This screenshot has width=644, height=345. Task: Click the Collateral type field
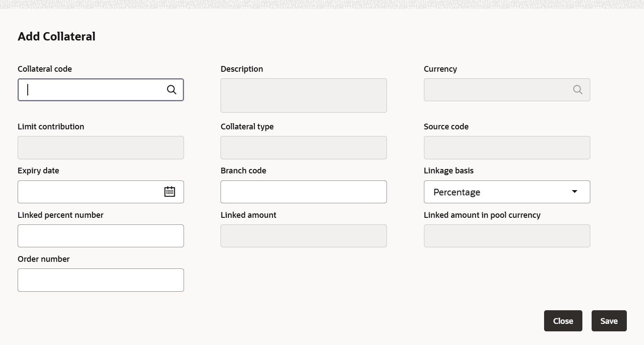coord(303,147)
